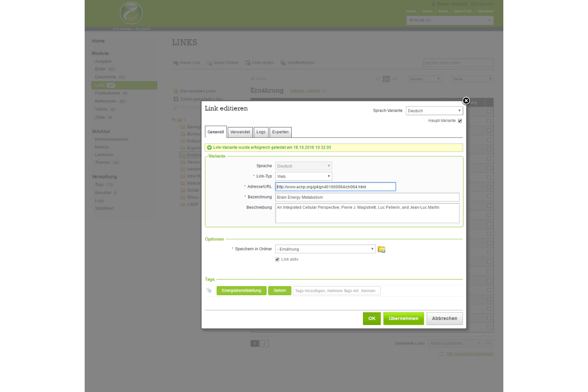
Task: Click the Abbrechen button
Action: (x=445, y=318)
